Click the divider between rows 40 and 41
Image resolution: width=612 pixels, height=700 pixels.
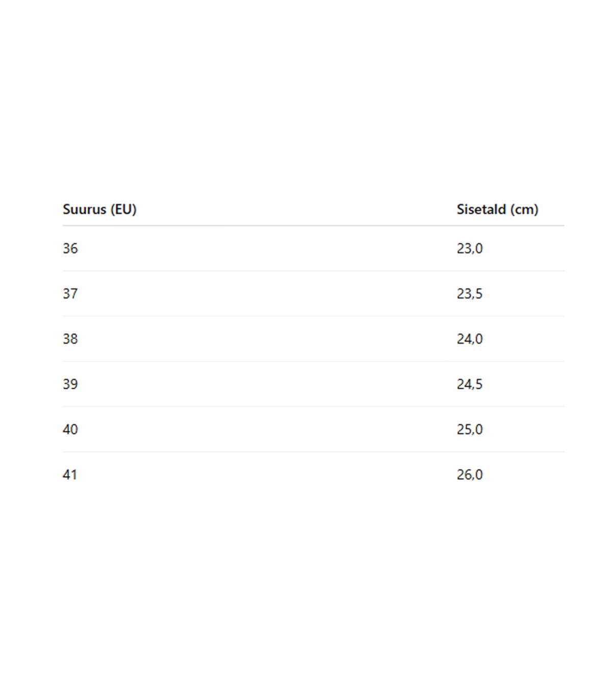(313, 452)
